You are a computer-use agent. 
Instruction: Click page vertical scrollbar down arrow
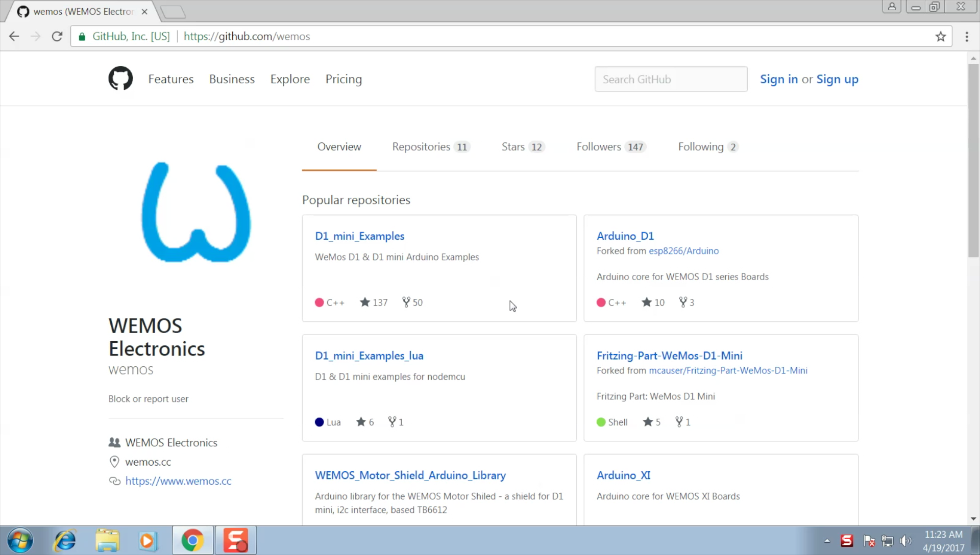(973, 519)
